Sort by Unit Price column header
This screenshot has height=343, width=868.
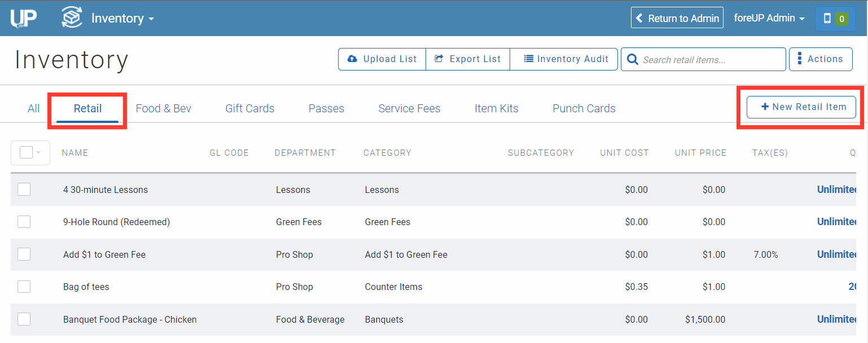[x=700, y=153]
